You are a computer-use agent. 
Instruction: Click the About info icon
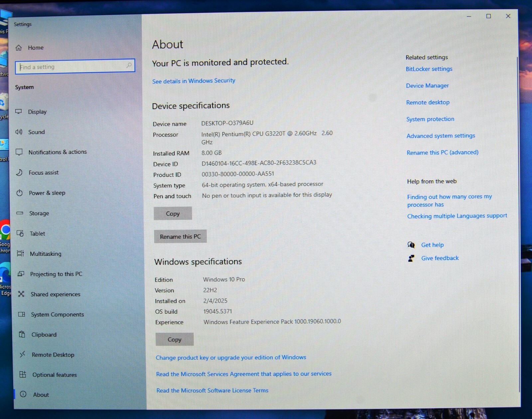23,394
